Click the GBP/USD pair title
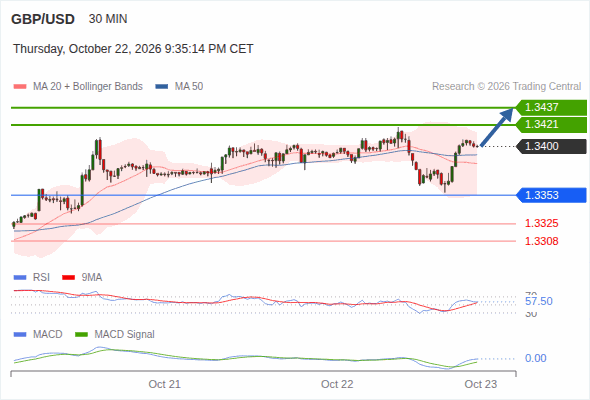Image resolution: width=590 pixels, height=400 pixels. [x=43, y=19]
